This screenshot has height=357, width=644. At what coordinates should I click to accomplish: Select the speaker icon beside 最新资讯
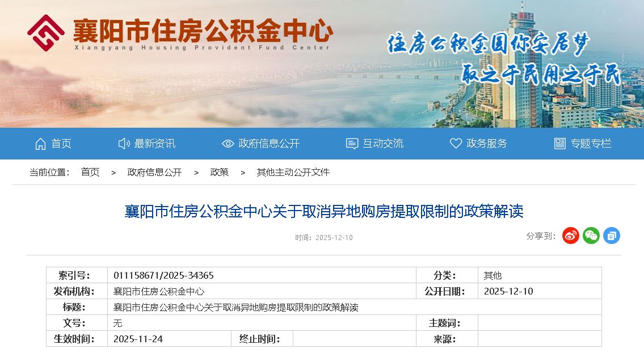coord(124,144)
